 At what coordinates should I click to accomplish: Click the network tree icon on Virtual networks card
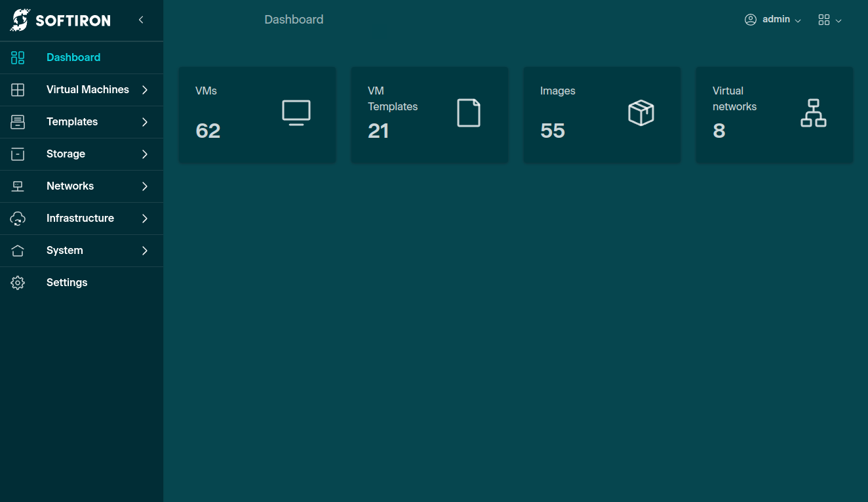pyautogui.click(x=814, y=113)
